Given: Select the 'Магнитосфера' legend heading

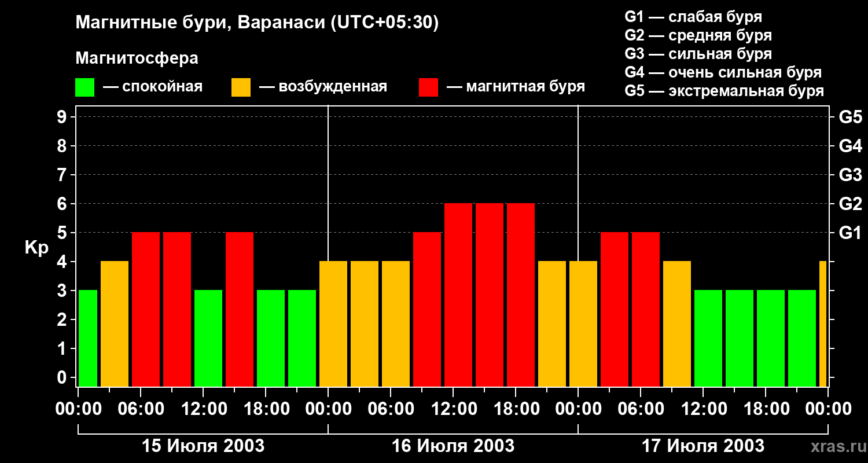Looking at the screenshot, I should pyautogui.click(x=137, y=58).
